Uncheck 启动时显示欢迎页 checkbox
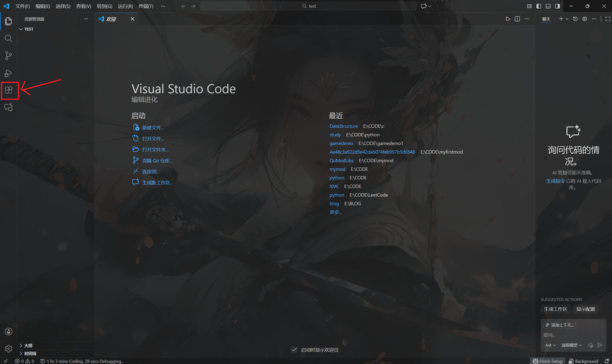This screenshot has height=364, width=612. (x=294, y=350)
